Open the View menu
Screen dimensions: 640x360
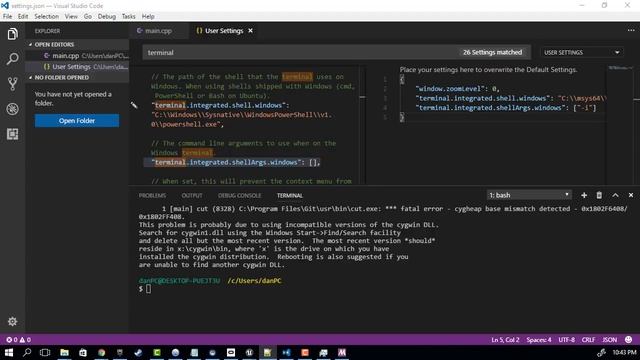coord(71,16)
